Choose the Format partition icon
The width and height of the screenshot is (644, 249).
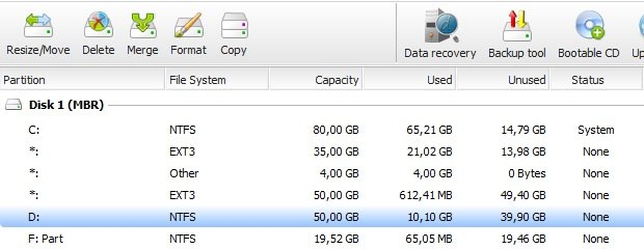point(189,25)
